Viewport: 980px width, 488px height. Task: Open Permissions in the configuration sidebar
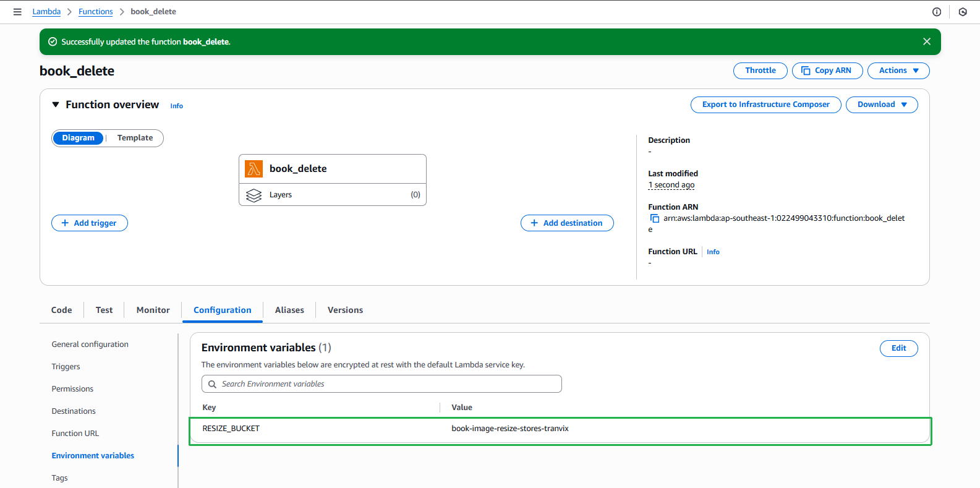72,389
